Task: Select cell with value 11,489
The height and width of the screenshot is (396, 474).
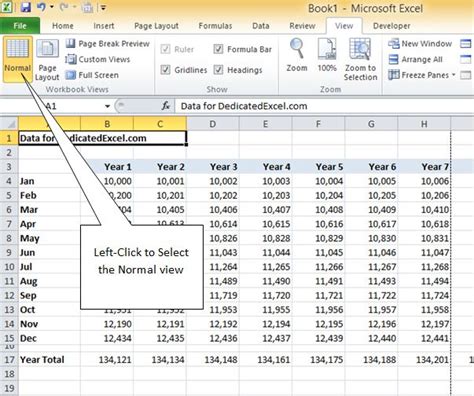Action: click(213, 281)
